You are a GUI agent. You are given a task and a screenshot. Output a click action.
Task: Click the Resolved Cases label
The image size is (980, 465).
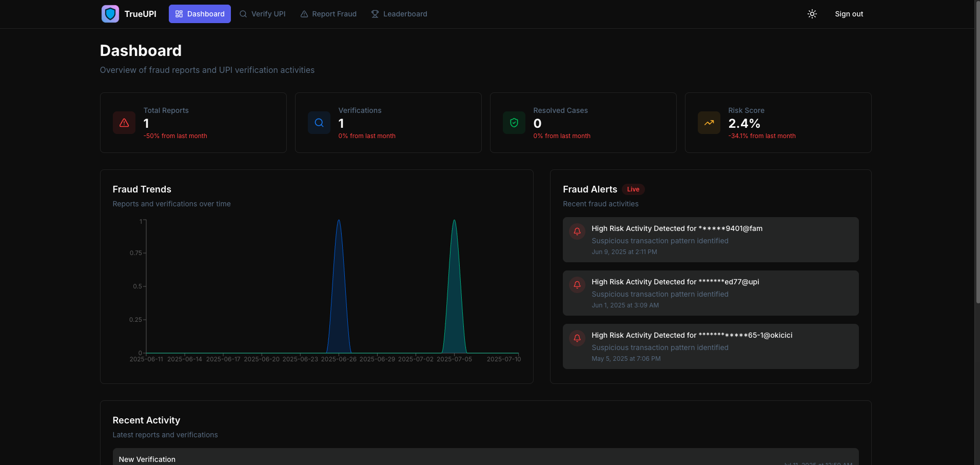(560, 110)
